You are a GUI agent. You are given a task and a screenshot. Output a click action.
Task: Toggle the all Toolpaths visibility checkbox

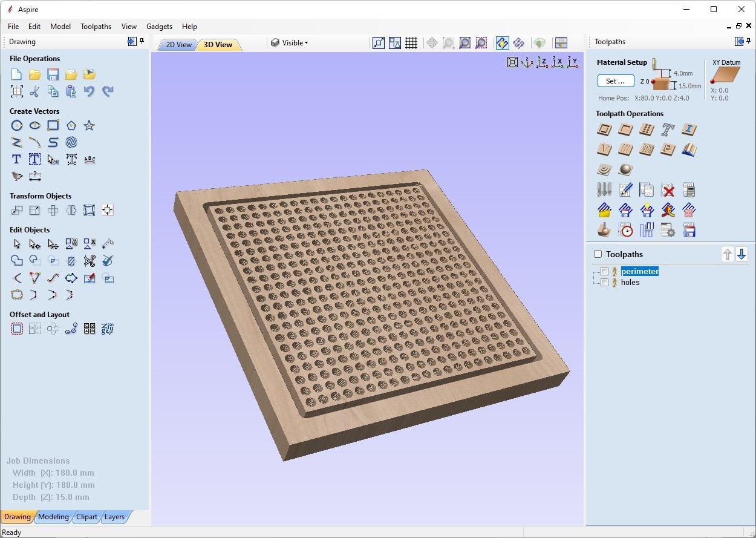598,254
